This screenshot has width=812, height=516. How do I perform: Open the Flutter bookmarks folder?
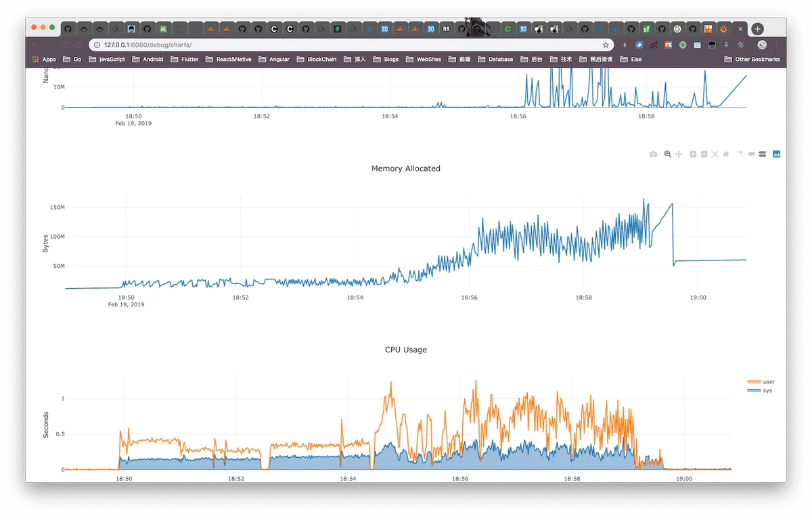pos(185,60)
